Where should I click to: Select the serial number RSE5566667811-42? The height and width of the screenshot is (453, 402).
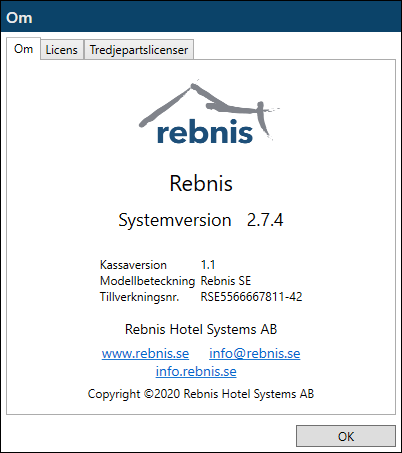(x=251, y=297)
